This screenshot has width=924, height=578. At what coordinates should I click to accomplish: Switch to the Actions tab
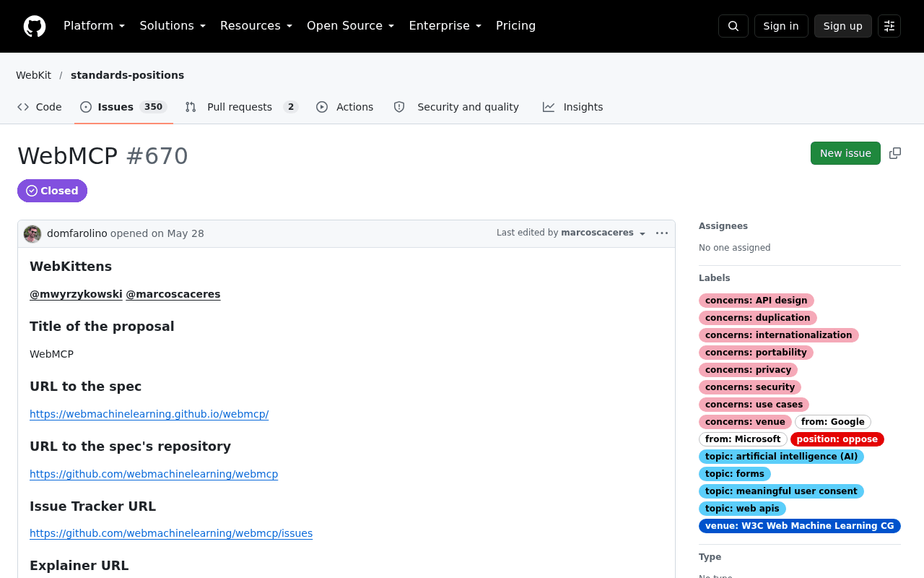345,107
